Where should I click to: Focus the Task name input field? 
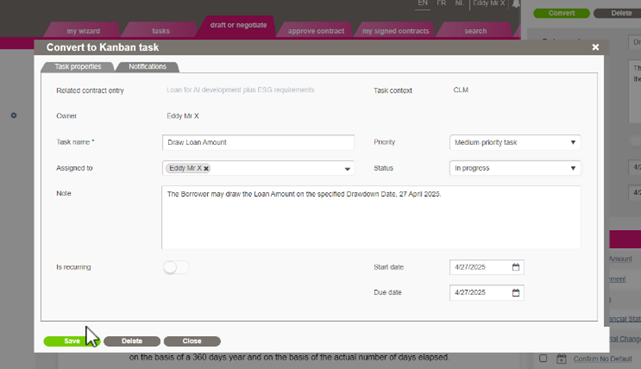[258, 142]
